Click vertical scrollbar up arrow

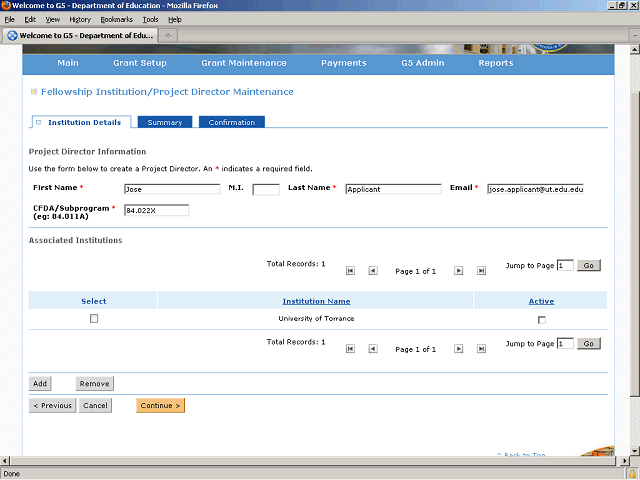[x=635, y=49]
